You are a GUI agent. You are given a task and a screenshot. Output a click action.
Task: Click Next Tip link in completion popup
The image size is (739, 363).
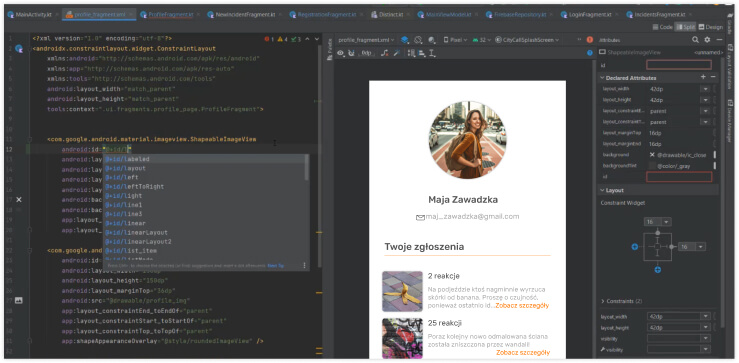pyautogui.click(x=275, y=266)
